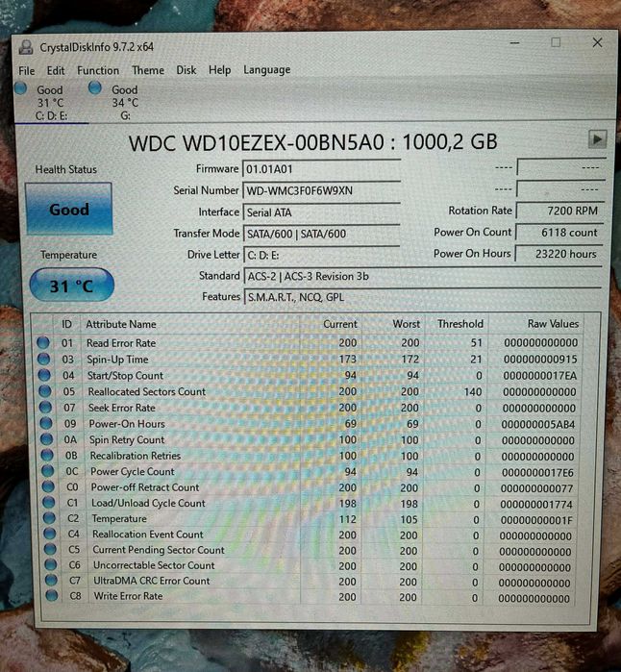Click the status icon for Write Error Rate
Screen dimensions: 621x672
[x=51, y=596]
